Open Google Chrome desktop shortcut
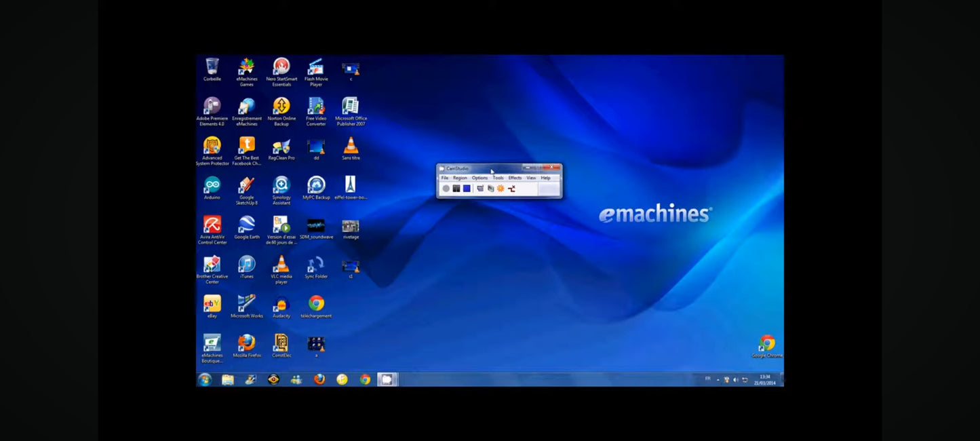Screen dimensions: 980x441 [768, 343]
